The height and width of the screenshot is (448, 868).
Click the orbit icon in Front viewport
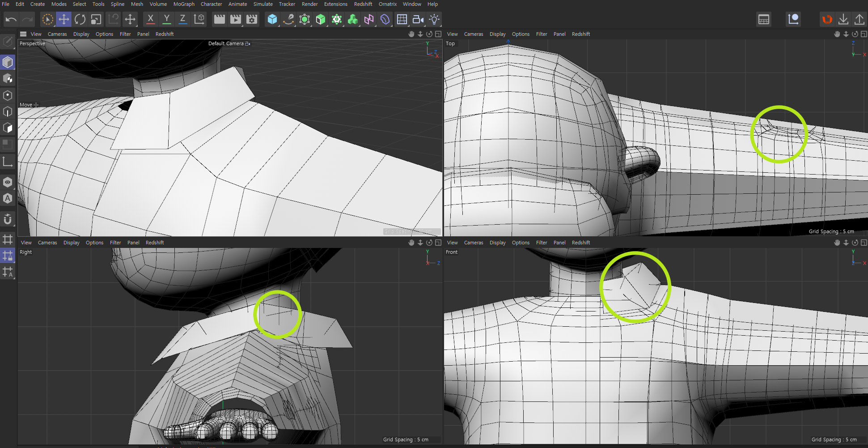pyautogui.click(x=855, y=243)
